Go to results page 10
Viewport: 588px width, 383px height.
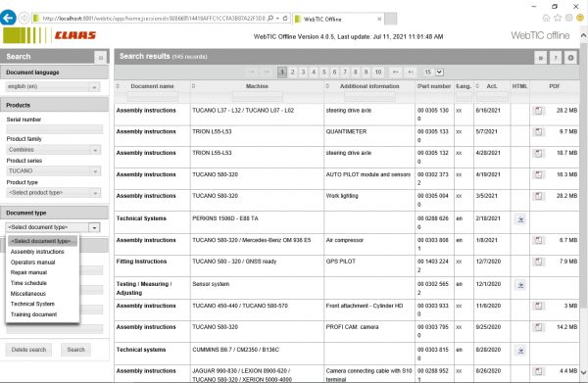click(x=378, y=72)
